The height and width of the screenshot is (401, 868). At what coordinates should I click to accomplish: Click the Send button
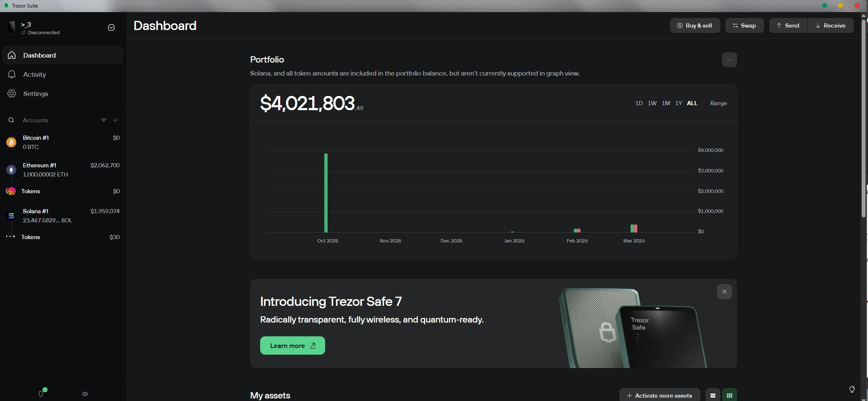788,25
